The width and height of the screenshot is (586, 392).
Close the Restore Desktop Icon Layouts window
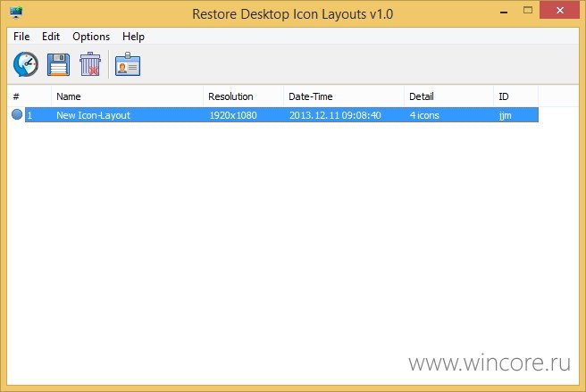559,11
